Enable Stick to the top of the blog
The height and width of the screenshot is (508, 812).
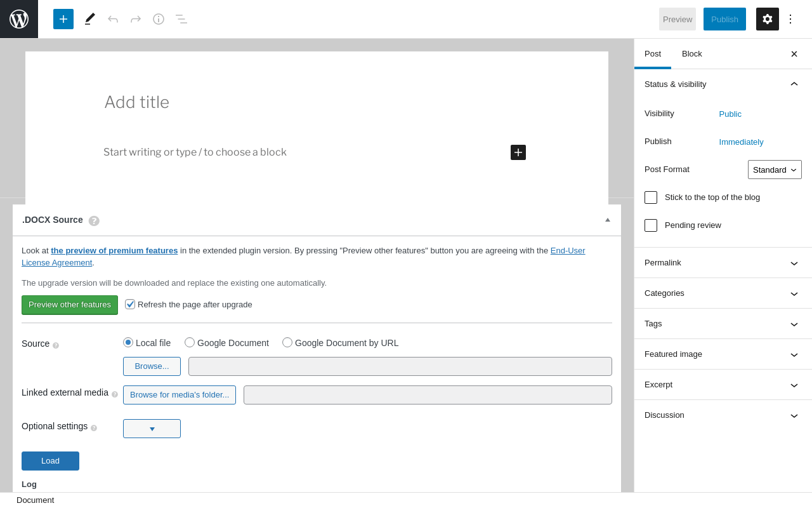[651, 197]
